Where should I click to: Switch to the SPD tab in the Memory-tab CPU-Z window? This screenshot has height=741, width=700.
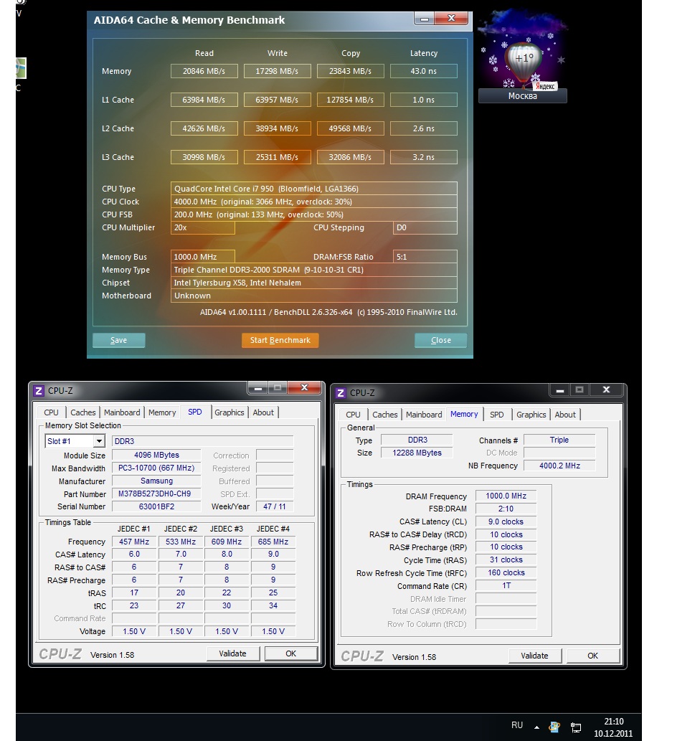497,415
